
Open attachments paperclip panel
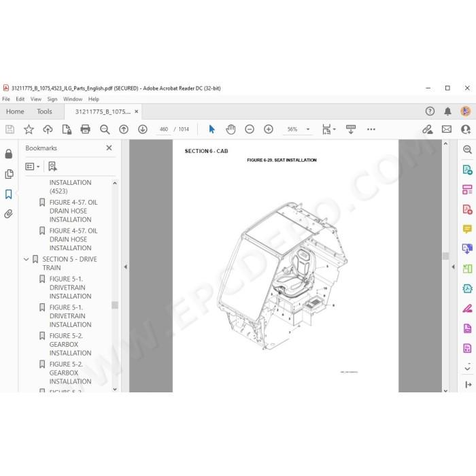[x=9, y=214]
